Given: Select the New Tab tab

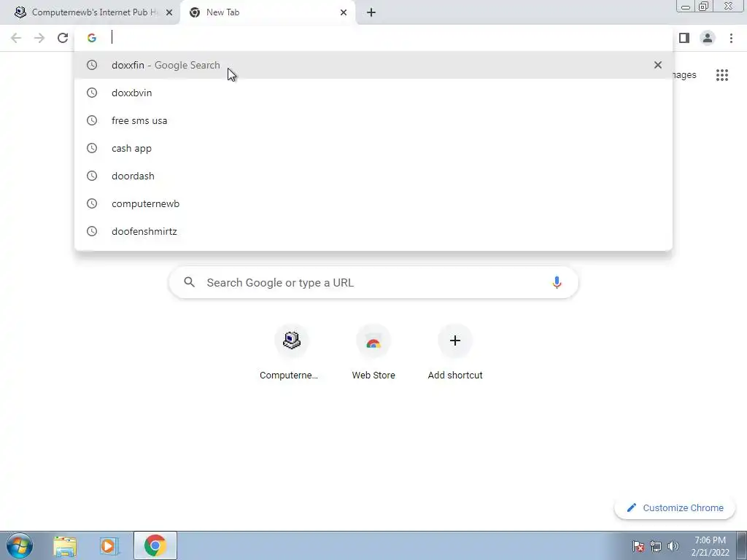Looking at the screenshot, I should pos(268,13).
